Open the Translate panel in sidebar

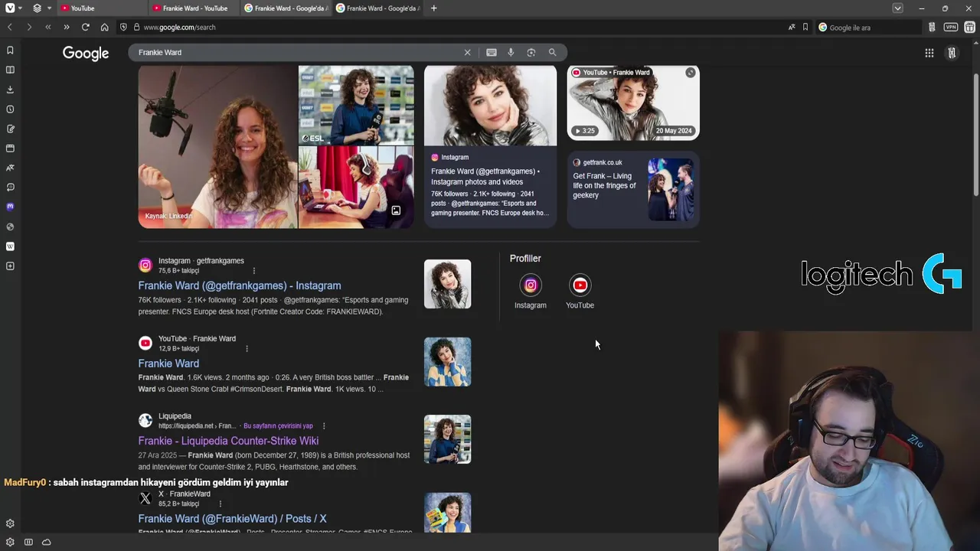click(x=10, y=168)
